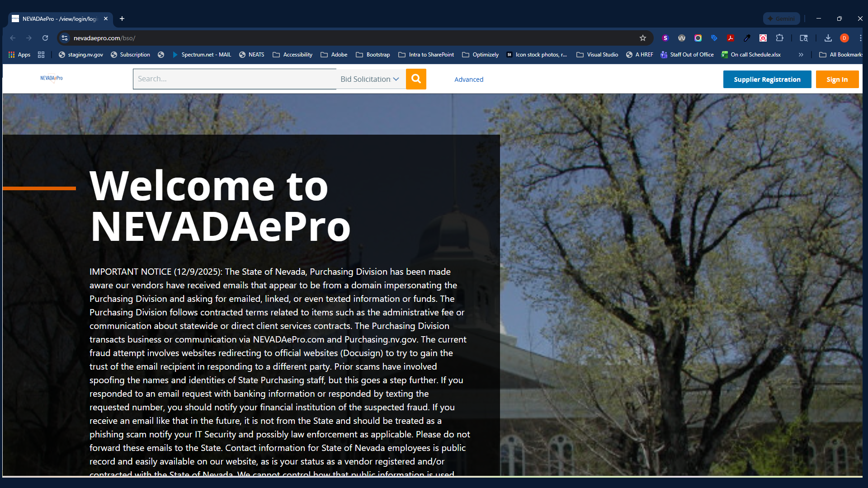Bookmark this page with the star icon
This screenshot has height=488, width=868.
[642, 38]
